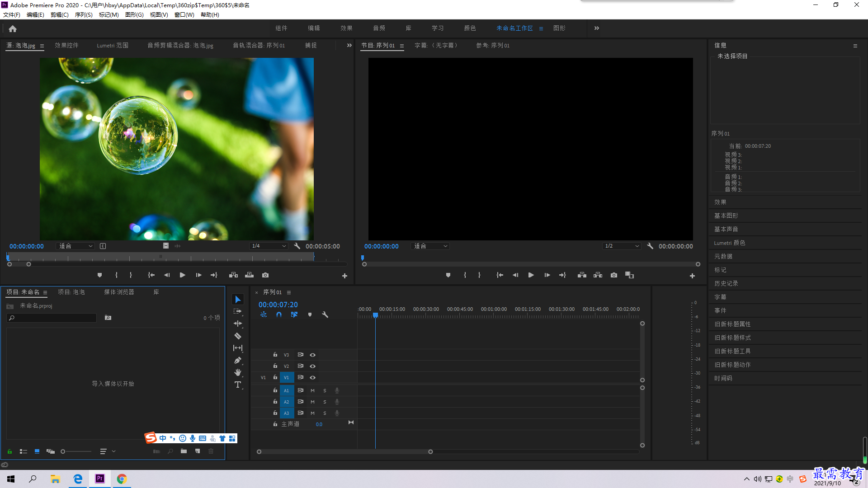The height and width of the screenshot is (488, 868).
Task: Select the Selection tool arrow
Action: pos(238,300)
